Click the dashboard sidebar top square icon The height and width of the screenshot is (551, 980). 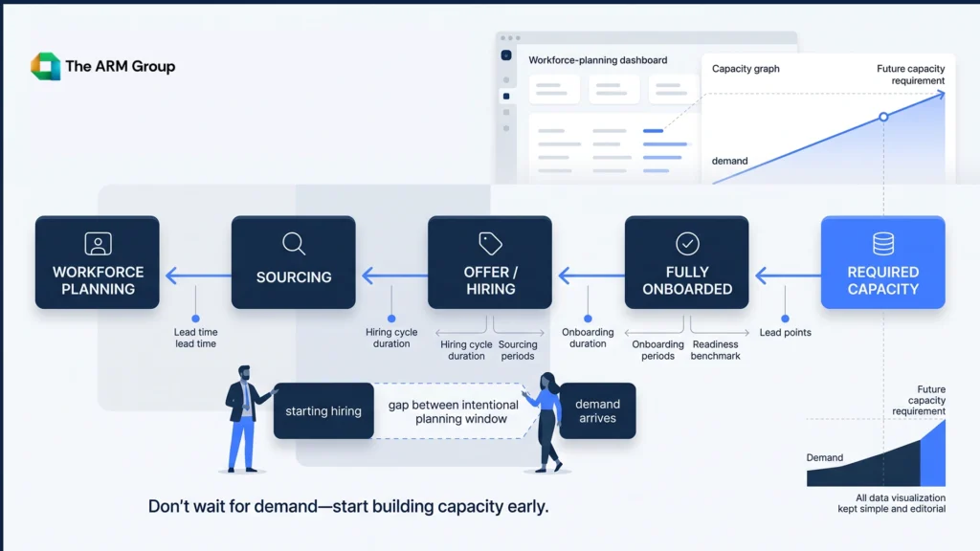506,55
